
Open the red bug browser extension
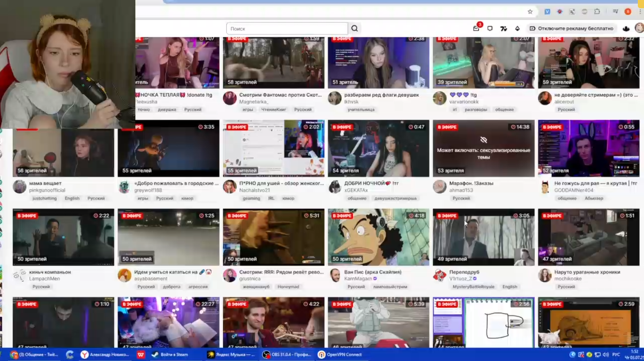(560, 11)
